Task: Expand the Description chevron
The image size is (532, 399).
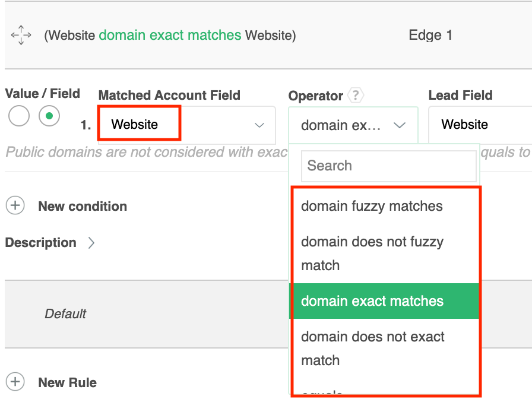Action: click(x=91, y=242)
